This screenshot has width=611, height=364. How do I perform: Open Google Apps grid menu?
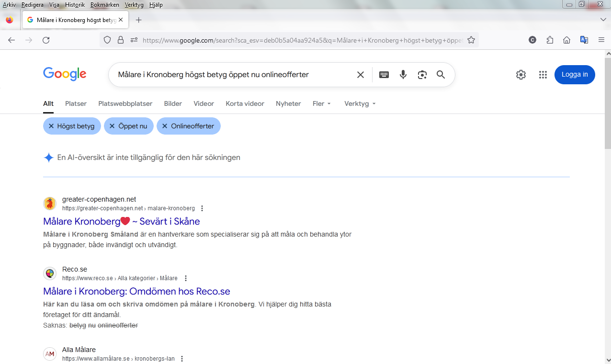coord(543,75)
